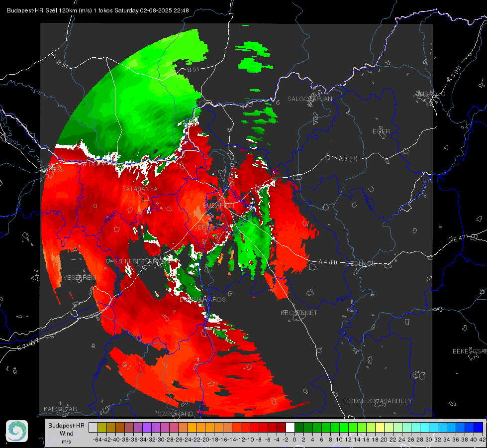Click the blue Fejér county label
Image resolution: width=487 pixels, height=448 pixels.
(111, 217)
